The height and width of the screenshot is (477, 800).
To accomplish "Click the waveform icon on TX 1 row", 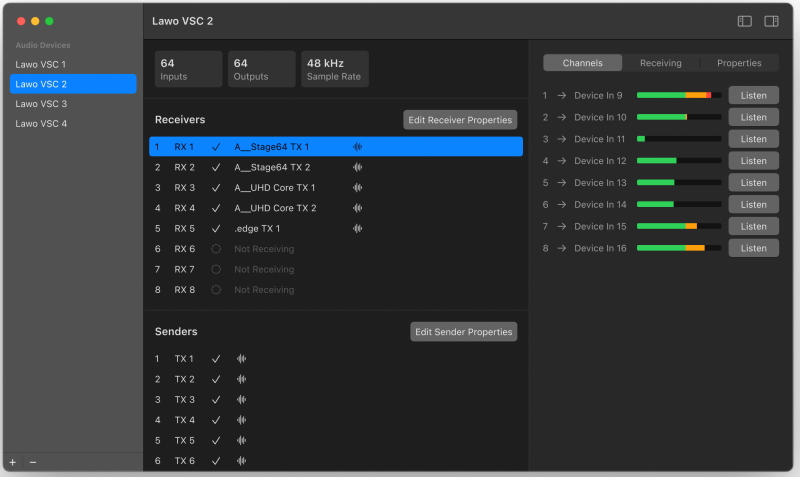I will click(241, 359).
